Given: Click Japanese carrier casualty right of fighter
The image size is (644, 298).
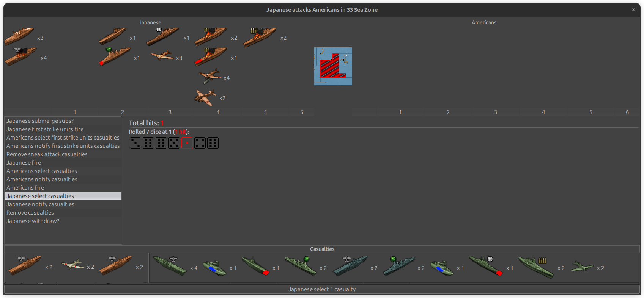Looking at the screenshot, I should point(115,265).
